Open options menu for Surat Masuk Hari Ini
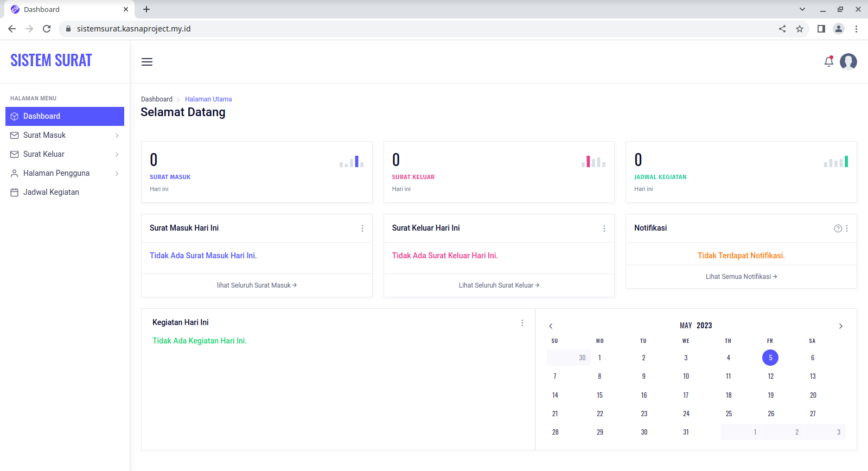This screenshot has width=868, height=471. pos(362,228)
